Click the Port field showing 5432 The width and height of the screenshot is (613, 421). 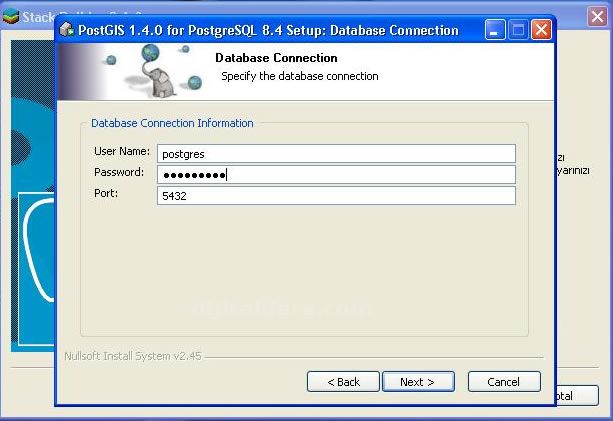click(x=336, y=195)
